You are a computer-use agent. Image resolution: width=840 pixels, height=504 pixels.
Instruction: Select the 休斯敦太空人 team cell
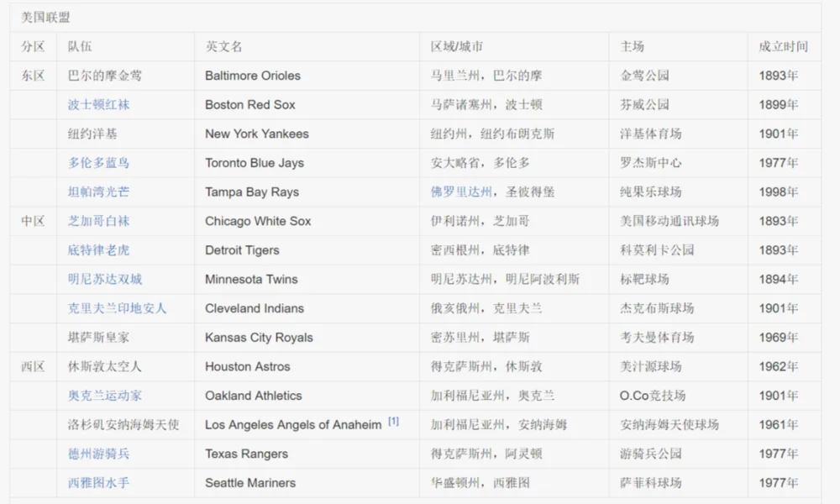tap(105, 366)
